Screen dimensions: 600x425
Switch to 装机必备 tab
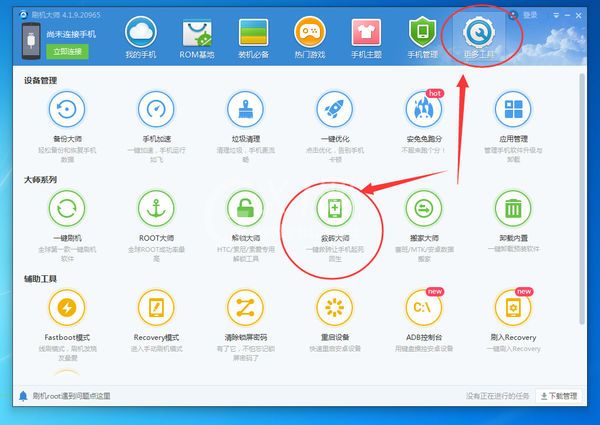(x=253, y=37)
